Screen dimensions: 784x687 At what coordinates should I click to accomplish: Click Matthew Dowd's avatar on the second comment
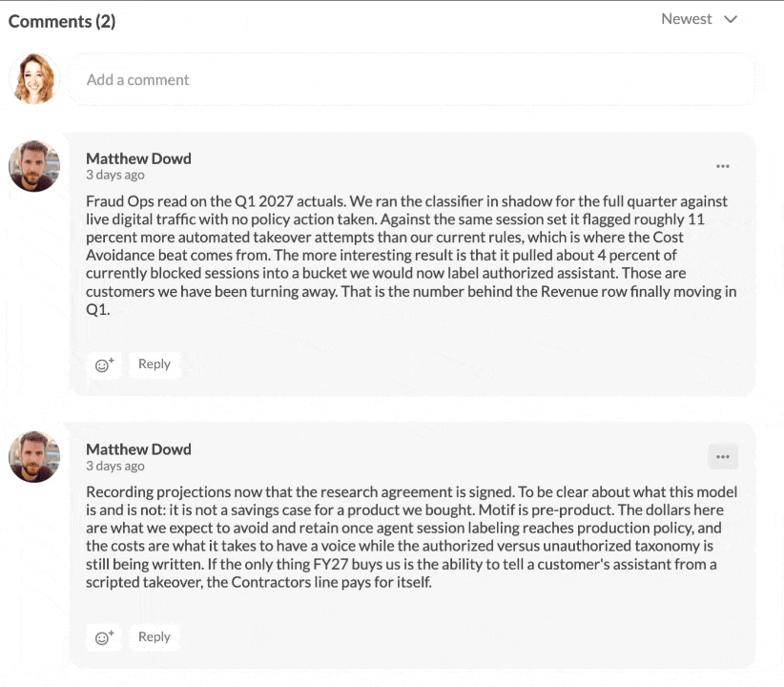click(x=34, y=457)
